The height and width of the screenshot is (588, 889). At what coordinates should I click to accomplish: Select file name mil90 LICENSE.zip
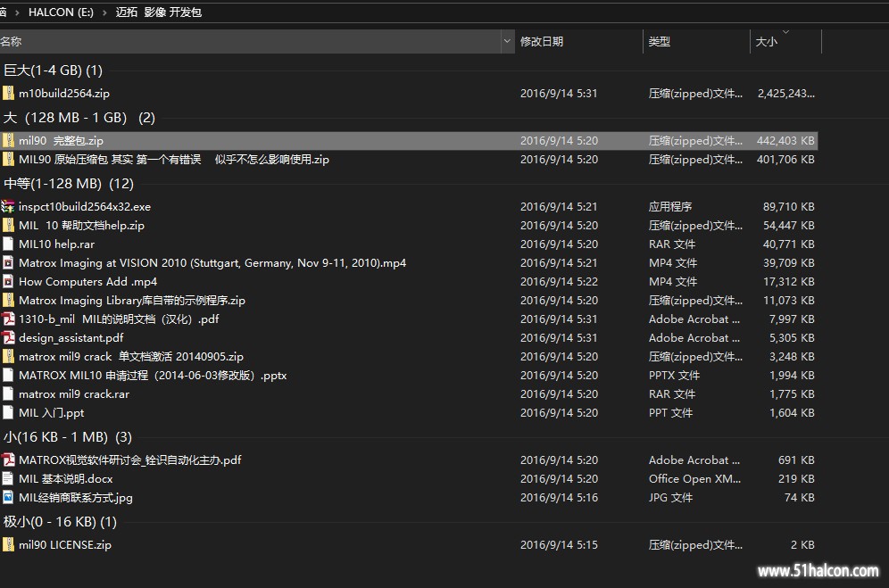pyautogui.click(x=65, y=544)
